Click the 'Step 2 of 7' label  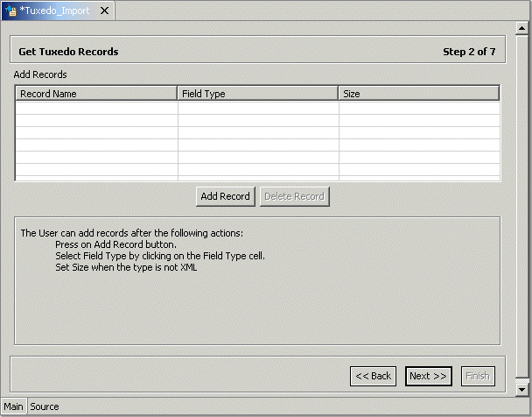tap(469, 52)
